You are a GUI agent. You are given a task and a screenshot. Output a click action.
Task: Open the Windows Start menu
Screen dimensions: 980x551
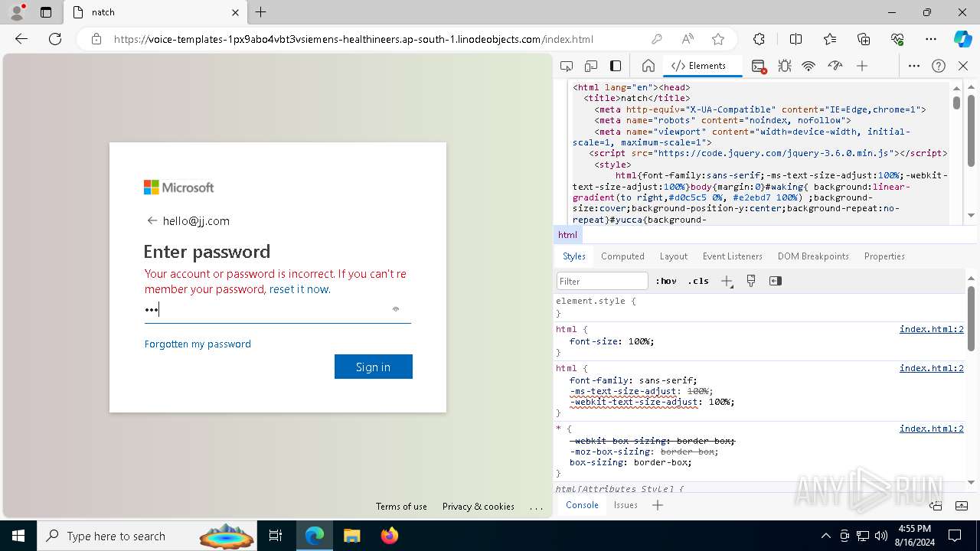[18, 536]
